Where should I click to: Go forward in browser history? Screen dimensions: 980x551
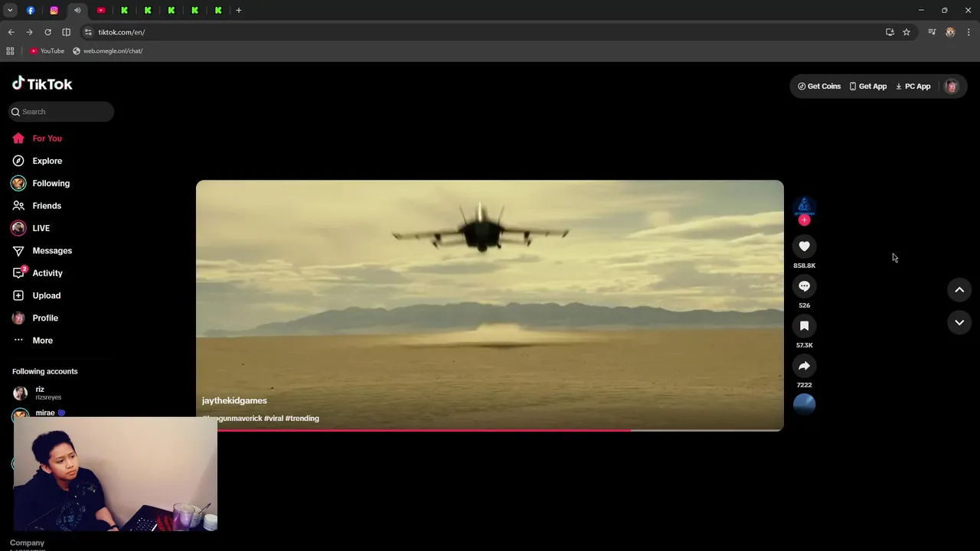click(x=29, y=32)
